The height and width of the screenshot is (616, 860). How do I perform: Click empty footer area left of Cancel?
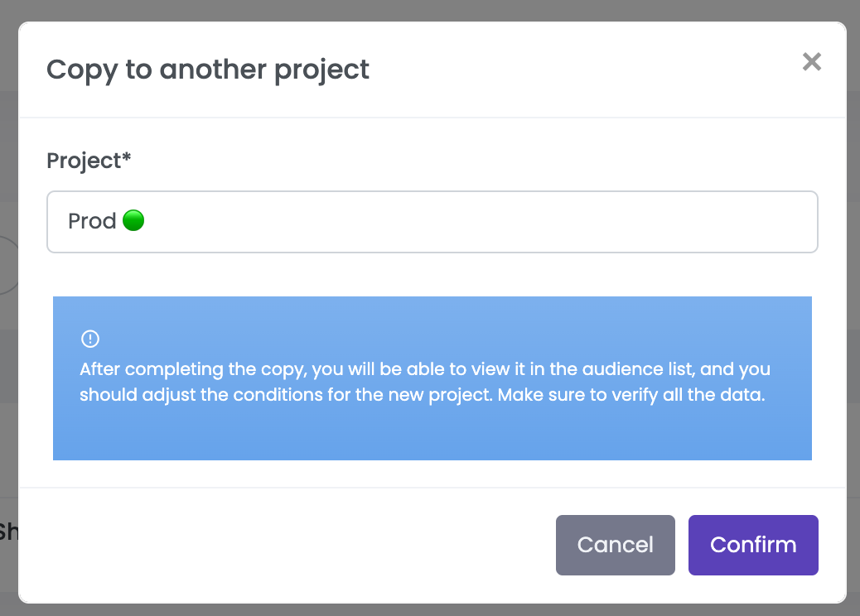point(290,545)
